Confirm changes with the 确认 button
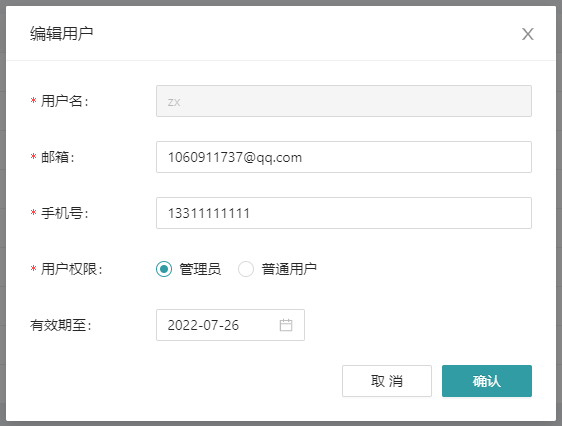The image size is (562, 426). pos(487,381)
